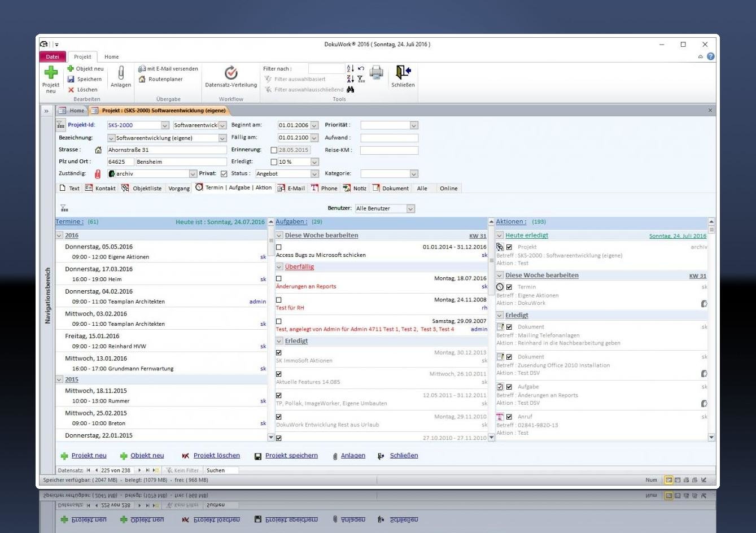Collapse the 2016 group in Termine

pos(59,235)
